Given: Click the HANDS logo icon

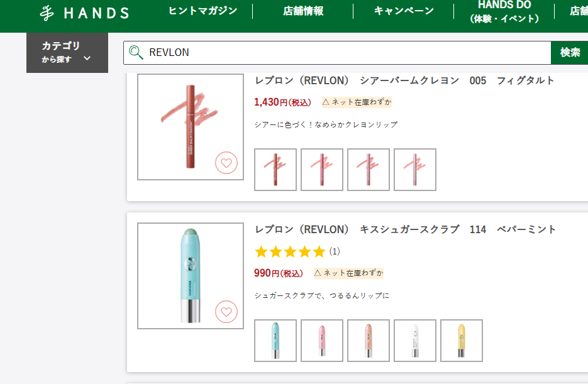Looking at the screenshot, I should [x=47, y=13].
